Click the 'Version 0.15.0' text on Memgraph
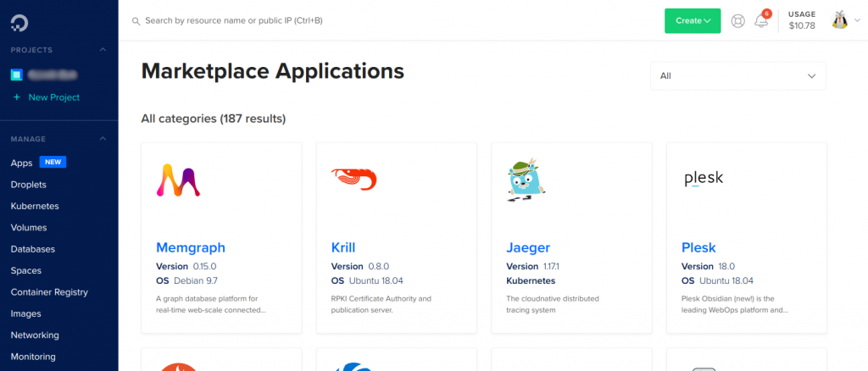 pos(186,267)
